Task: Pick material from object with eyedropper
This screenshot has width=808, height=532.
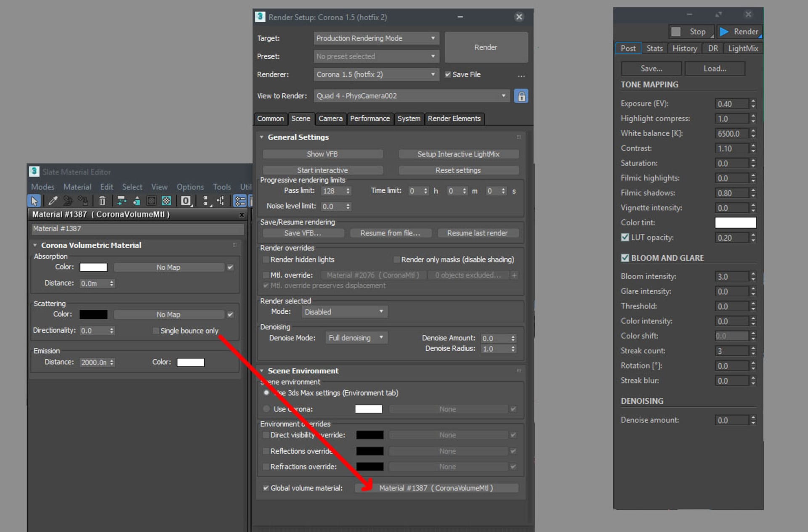Action: pyautogui.click(x=53, y=201)
